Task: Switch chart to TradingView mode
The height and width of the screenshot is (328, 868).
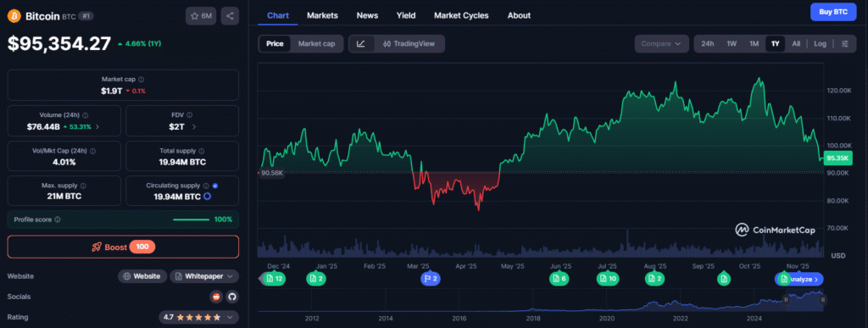Action: (409, 44)
